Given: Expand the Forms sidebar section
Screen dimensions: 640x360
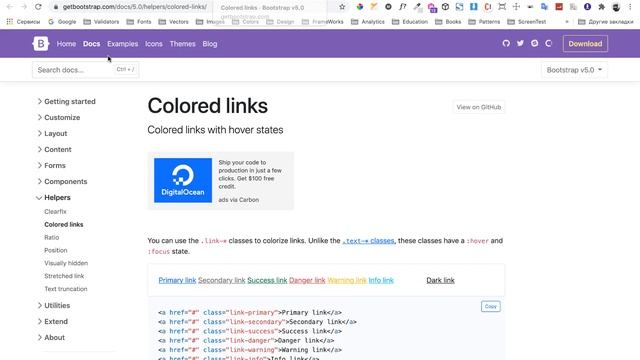Looking at the screenshot, I should [x=51, y=165].
